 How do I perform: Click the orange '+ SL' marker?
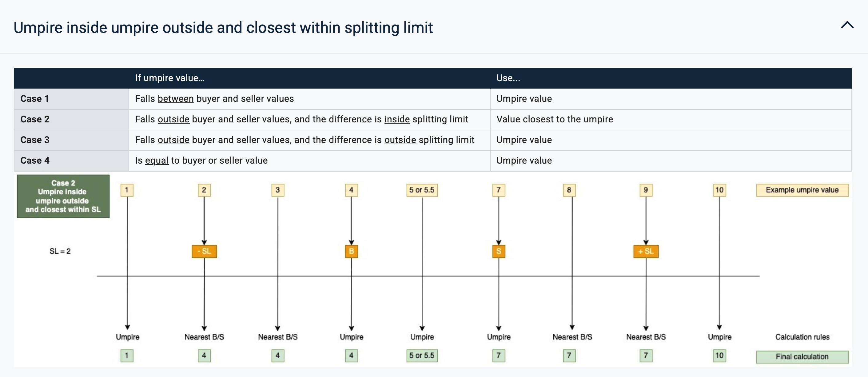pyautogui.click(x=646, y=251)
